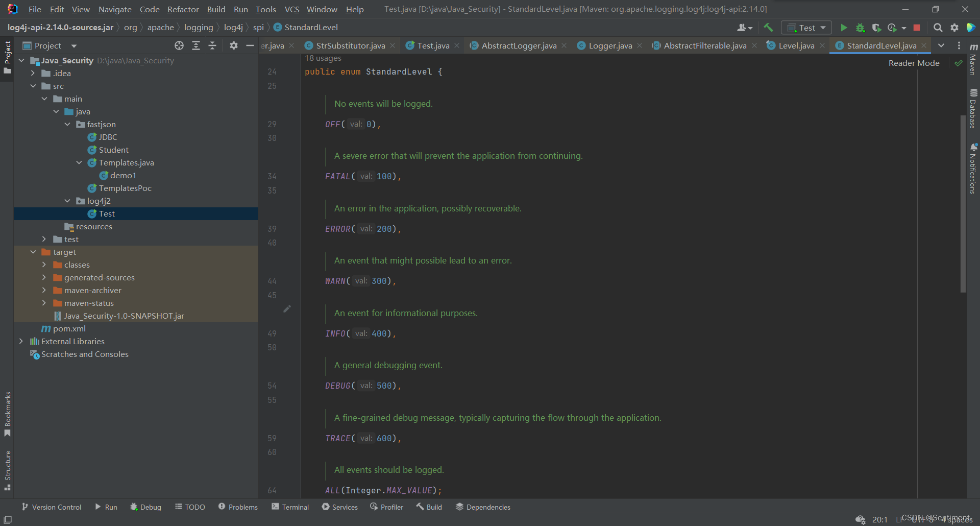The image size is (980, 526).
Task: Stop the running process red square
Action: click(x=917, y=28)
